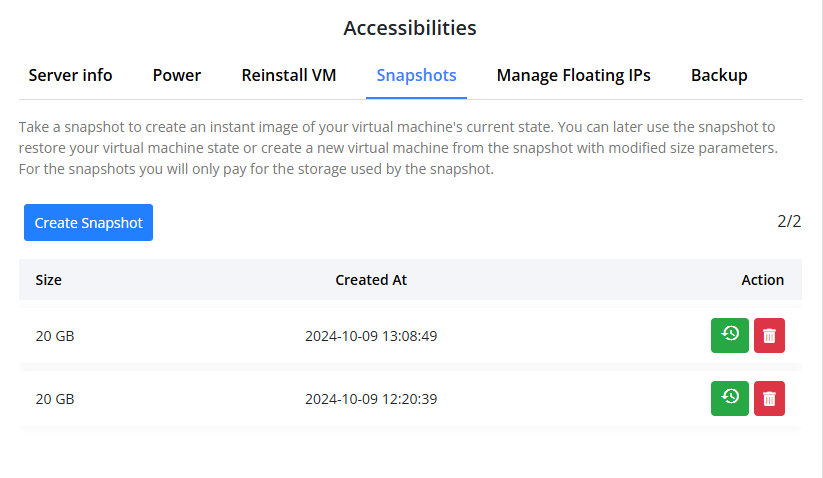Click the 20 GB size of the 12:20:39 snapshot
The height and width of the screenshot is (478, 823).
coord(55,399)
